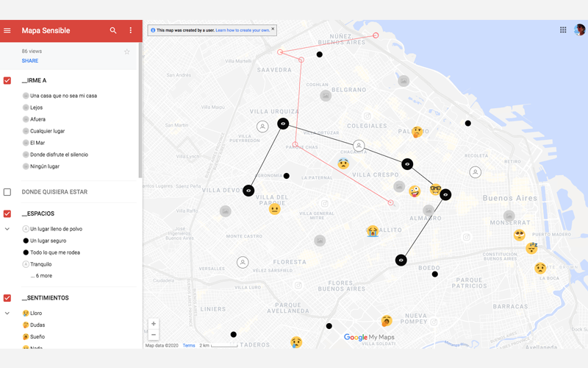This screenshot has width=588, height=368.
Task: Zoom out on the map
Action: 153,335
